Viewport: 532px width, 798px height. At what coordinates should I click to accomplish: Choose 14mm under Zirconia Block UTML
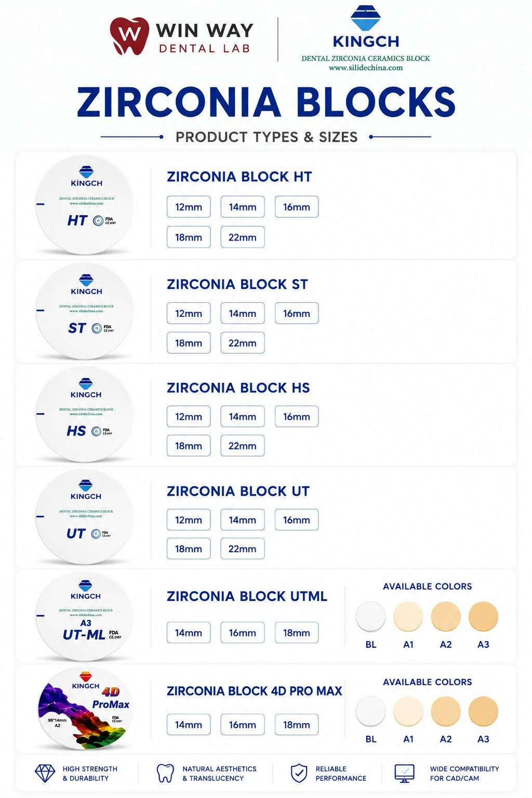[x=189, y=633]
